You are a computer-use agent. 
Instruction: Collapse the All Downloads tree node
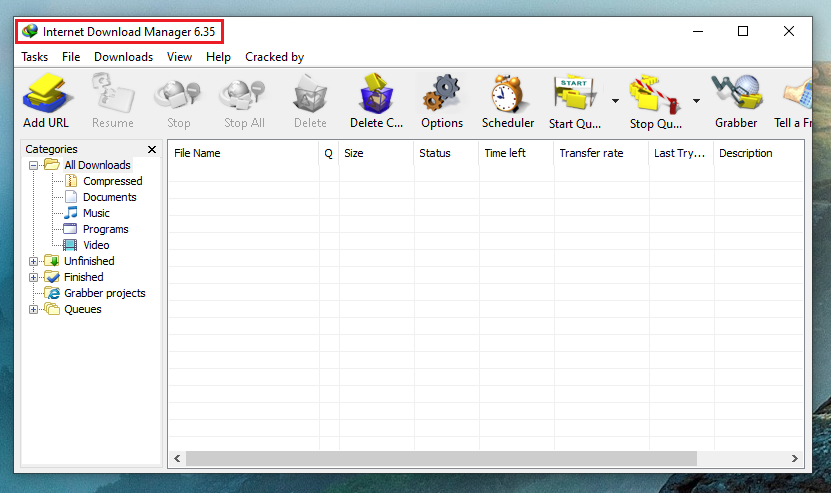tap(33, 165)
